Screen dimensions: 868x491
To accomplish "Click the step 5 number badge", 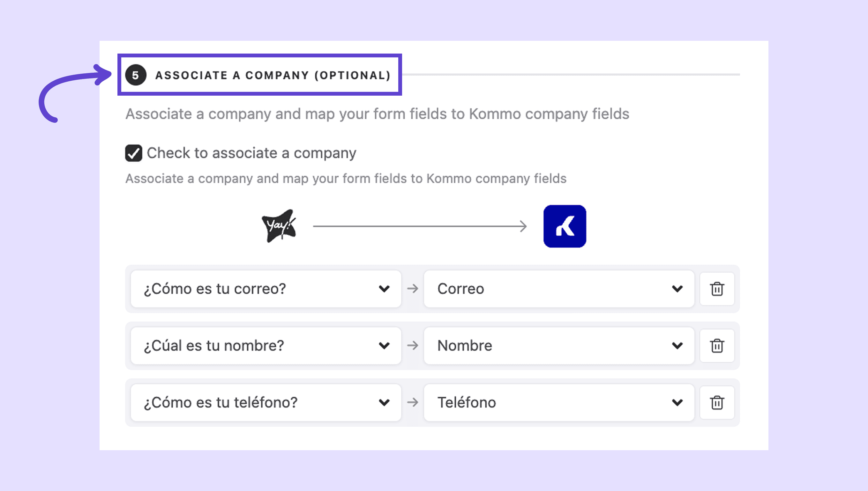I will 136,75.
